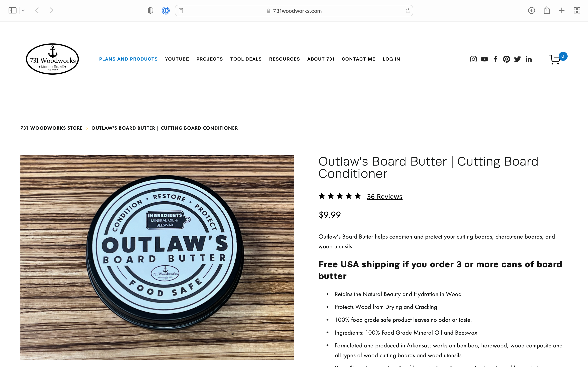Toggle the Safari sidebar
The image size is (588, 367).
tap(12, 10)
